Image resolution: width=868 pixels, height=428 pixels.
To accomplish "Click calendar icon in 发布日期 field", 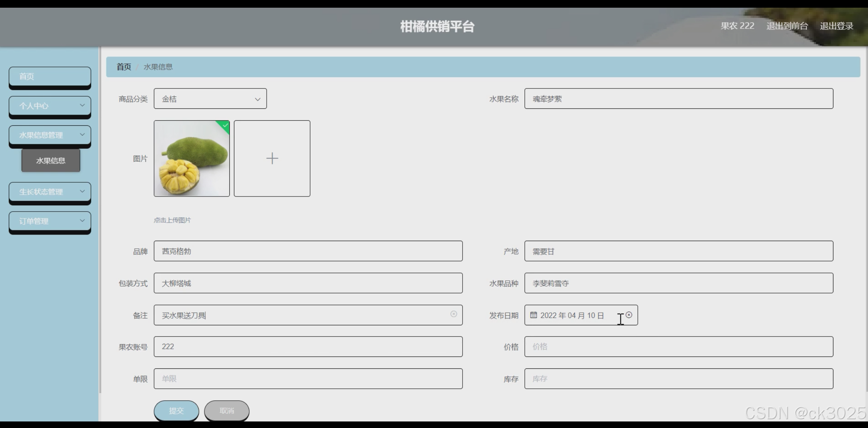I will tap(533, 315).
